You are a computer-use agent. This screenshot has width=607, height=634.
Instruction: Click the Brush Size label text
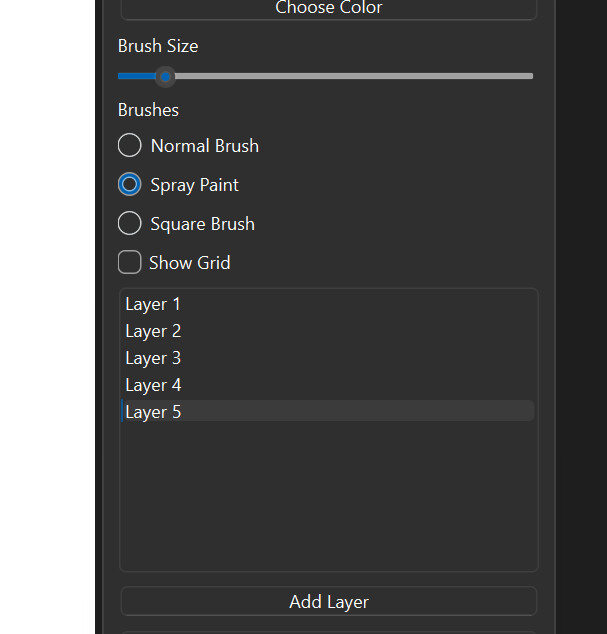158,46
